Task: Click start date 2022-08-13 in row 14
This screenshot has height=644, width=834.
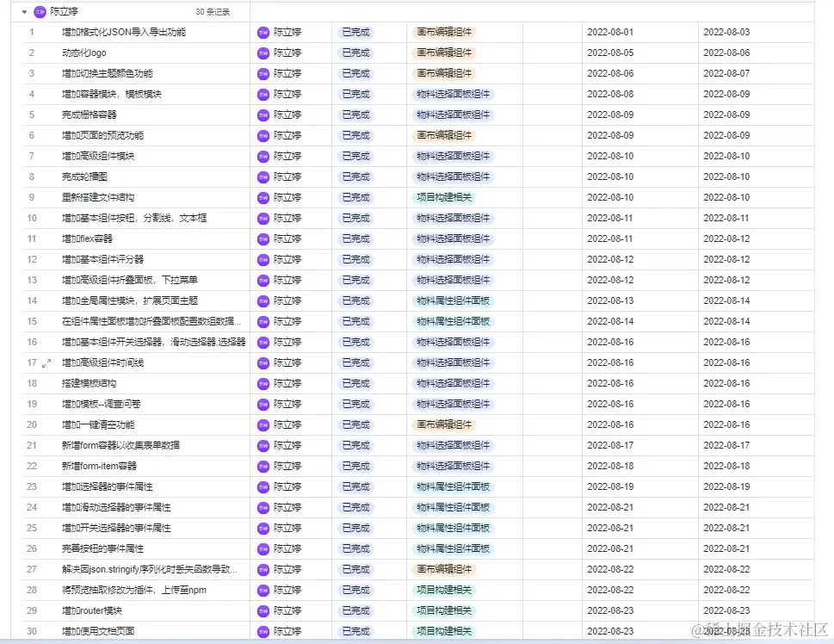Action: 610,300
